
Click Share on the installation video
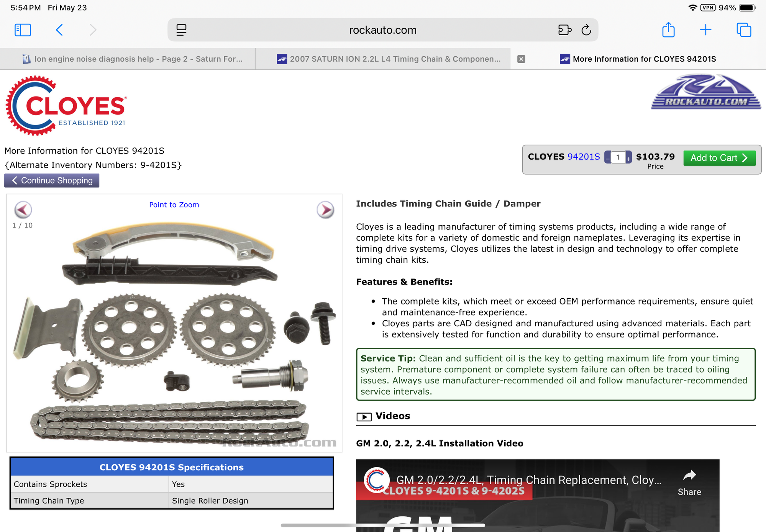point(689,483)
